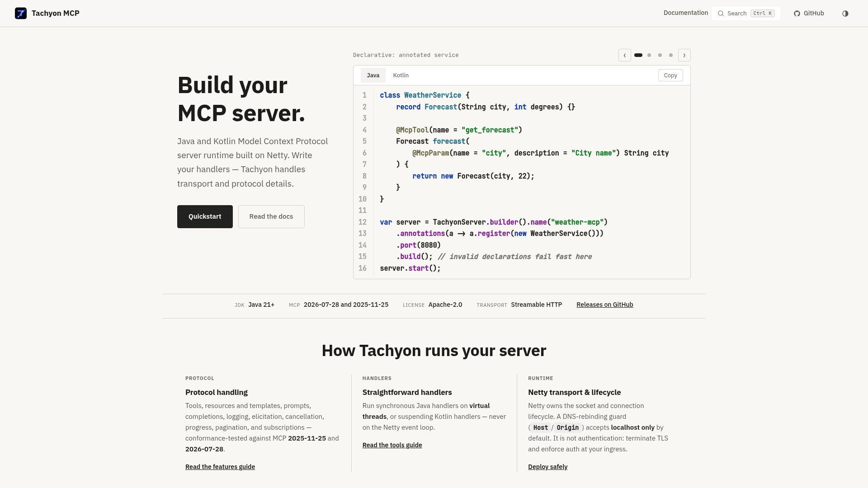Copy the code sample
This screenshot has height=488, width=868.
pos(670,75)
